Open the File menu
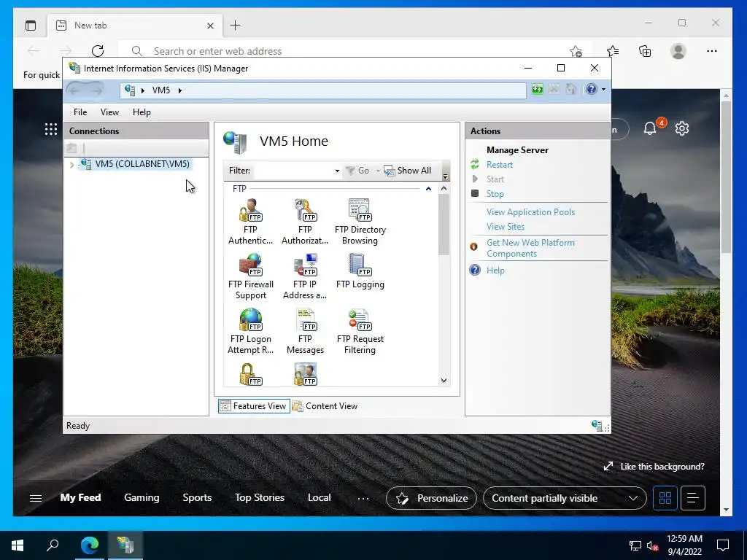The height and width of the screenshot is (560, 747). point(80,112)
